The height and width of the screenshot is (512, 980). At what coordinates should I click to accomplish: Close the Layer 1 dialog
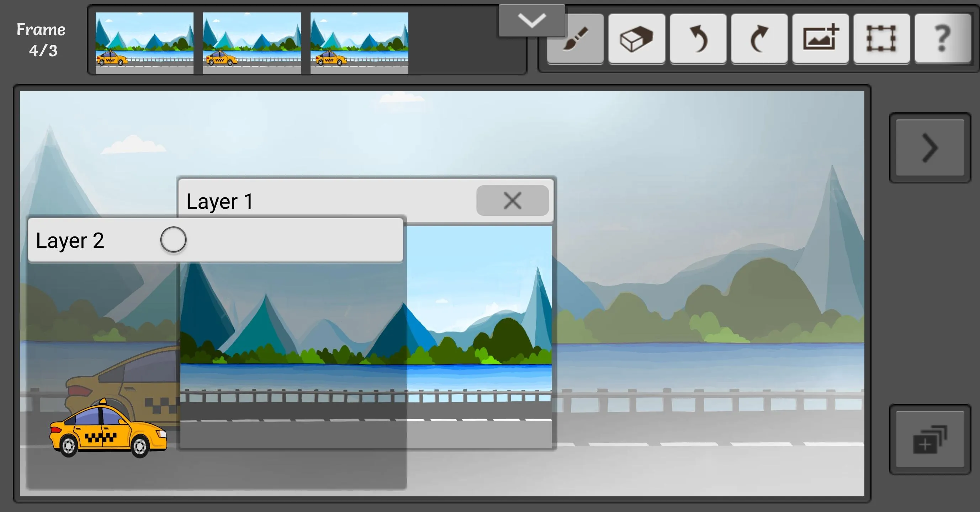click(x=512, y=199)
